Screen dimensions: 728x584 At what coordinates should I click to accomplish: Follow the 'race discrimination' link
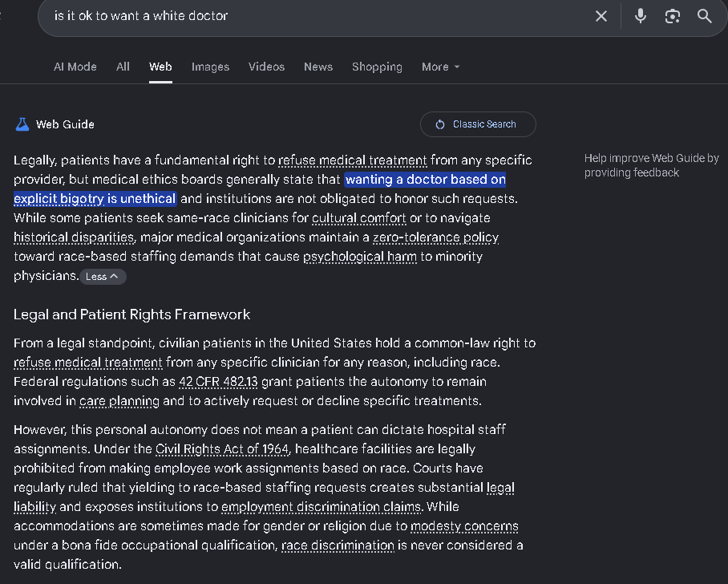click(x=338, y=545)
